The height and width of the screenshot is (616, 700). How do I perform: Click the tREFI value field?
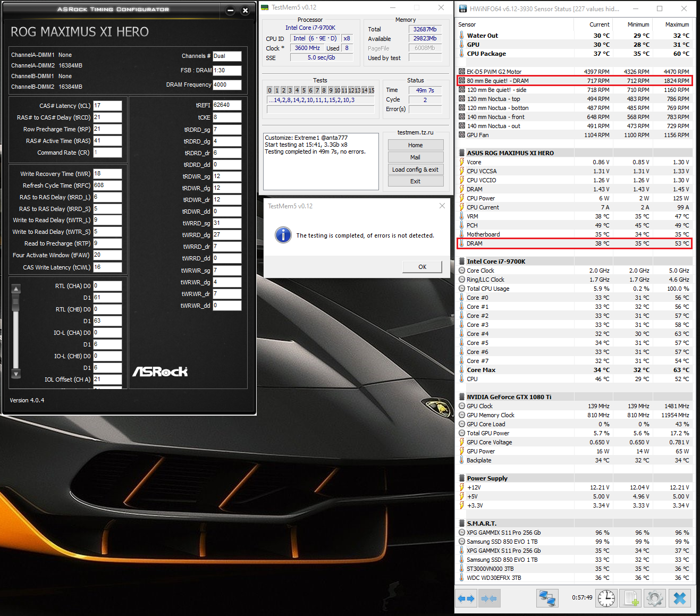[x=227, y=105]
